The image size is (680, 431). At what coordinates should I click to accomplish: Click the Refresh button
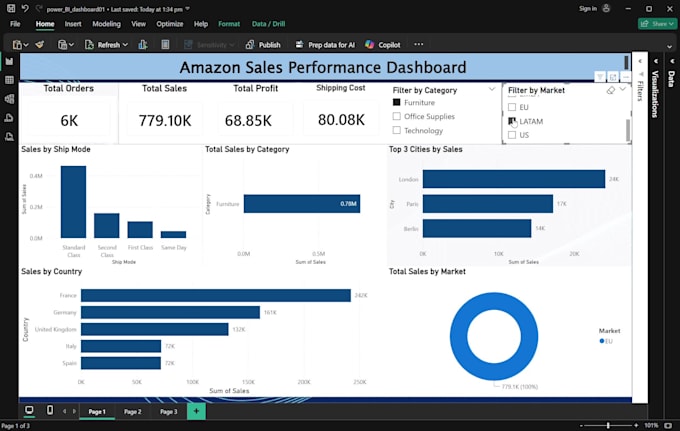[103, 45]
